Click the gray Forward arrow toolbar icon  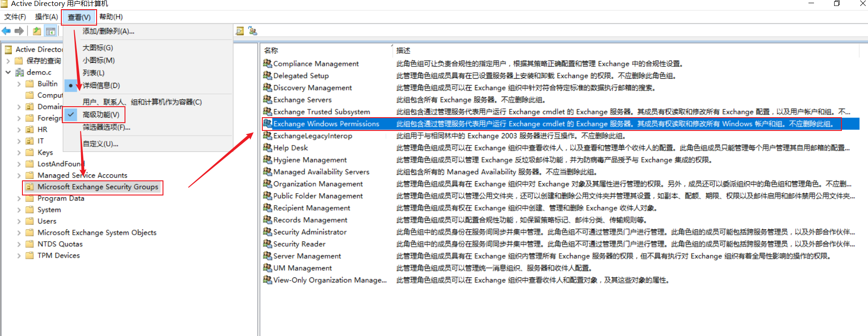coord(19,31)
